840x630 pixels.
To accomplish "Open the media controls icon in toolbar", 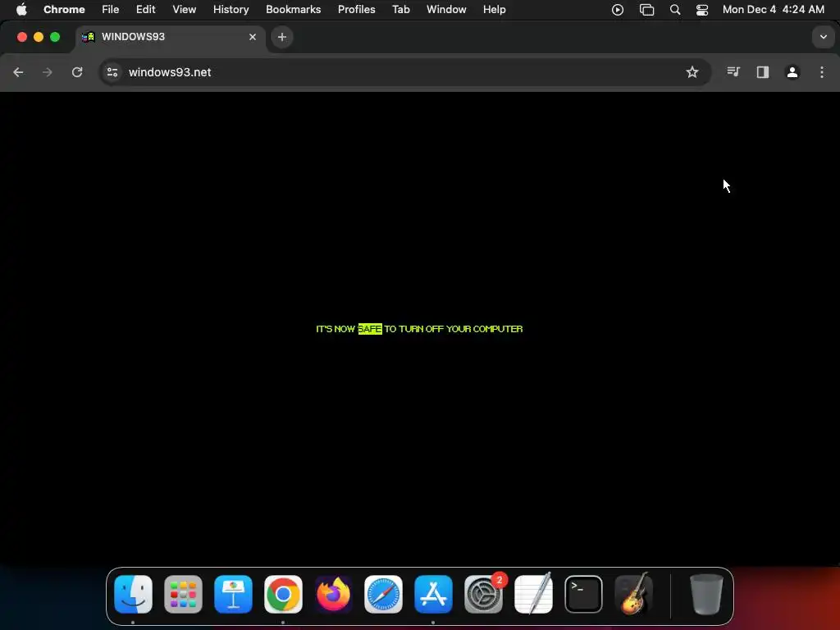I will point(733,72).
